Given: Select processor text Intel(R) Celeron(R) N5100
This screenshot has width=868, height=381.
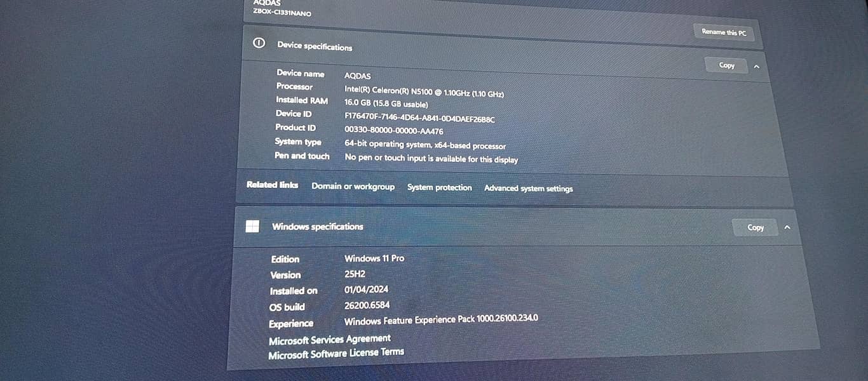Looking at the screenshot, I should pyautogui.click(x=389, y=91).
